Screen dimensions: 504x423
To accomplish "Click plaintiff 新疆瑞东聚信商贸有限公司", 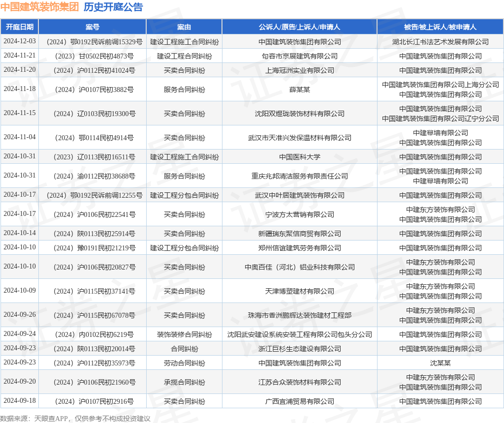I will point(300,234).
